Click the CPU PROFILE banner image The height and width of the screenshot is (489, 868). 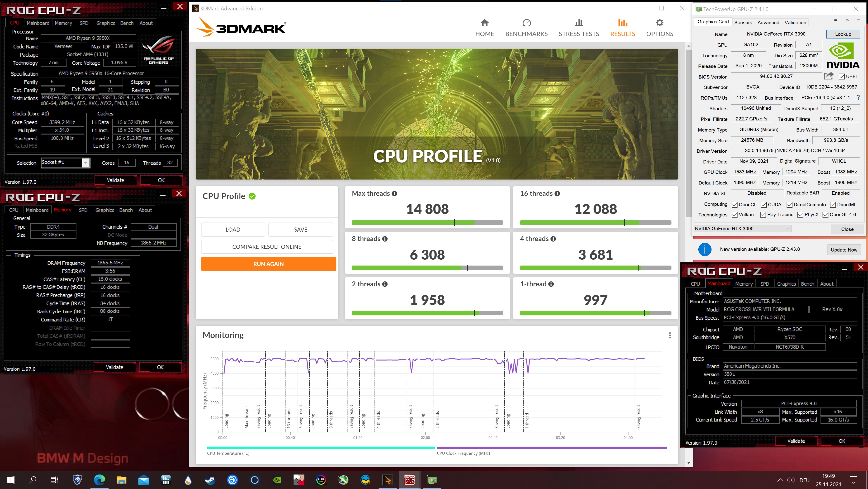(436, 114)
